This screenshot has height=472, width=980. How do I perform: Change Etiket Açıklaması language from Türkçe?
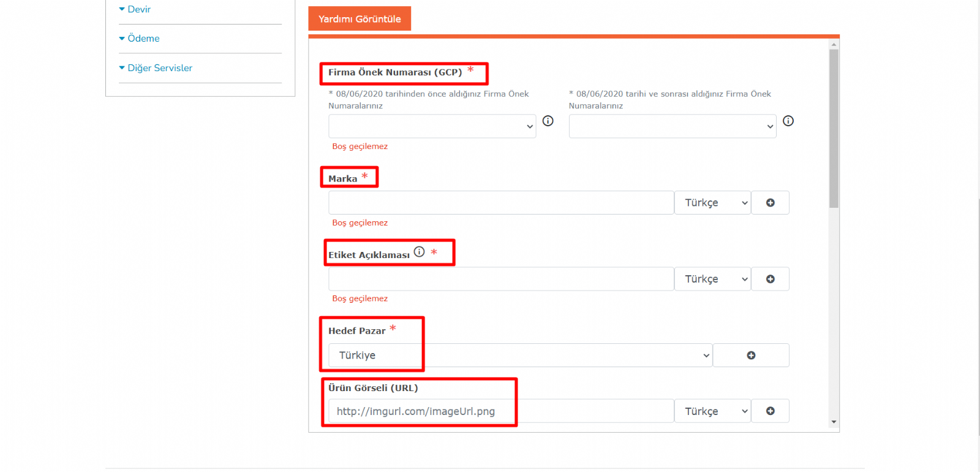click(712, 279)
